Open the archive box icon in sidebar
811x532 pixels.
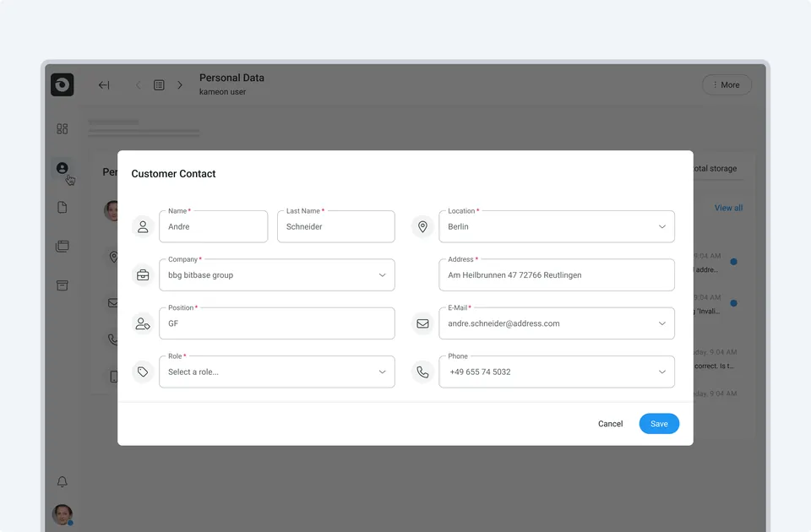pos(62,285)
